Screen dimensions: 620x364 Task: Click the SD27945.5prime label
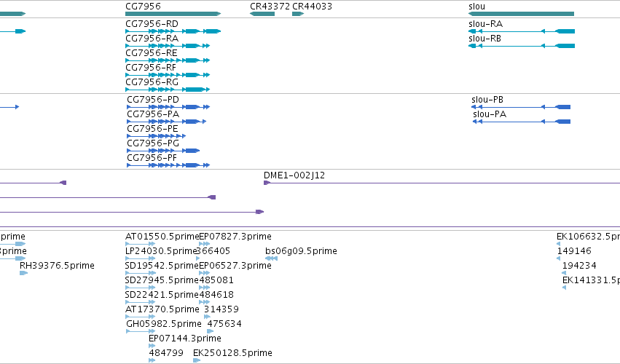[x=162, y=280]
